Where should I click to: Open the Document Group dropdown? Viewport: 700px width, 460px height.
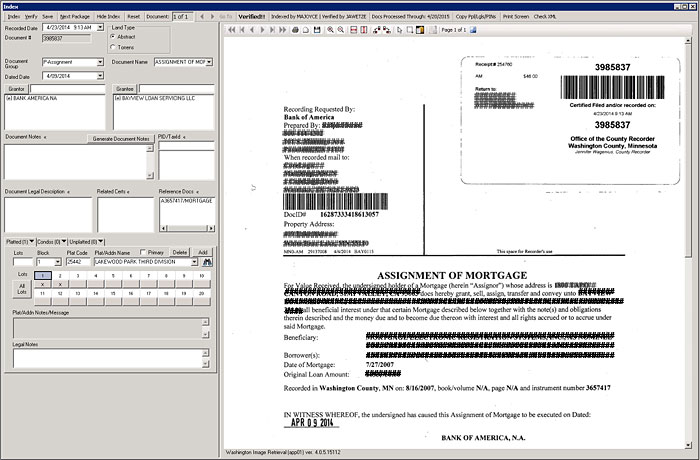tap(100, 62)
